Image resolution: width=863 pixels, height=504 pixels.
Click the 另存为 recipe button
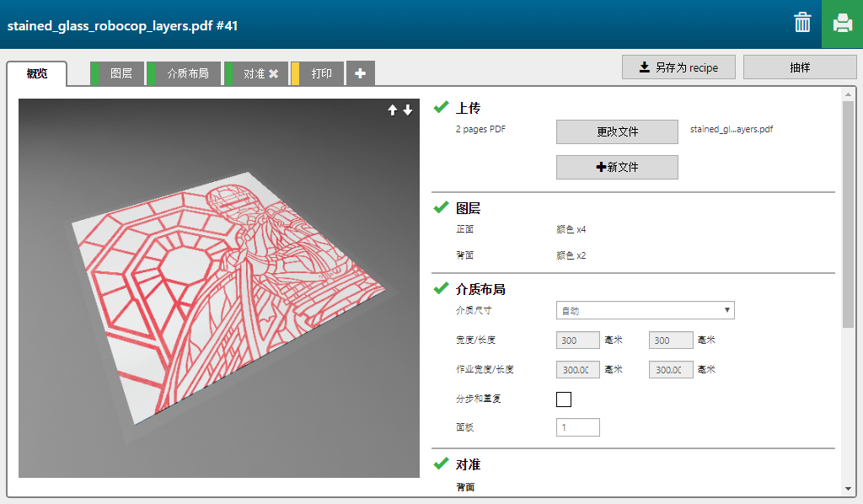point(678,67)
